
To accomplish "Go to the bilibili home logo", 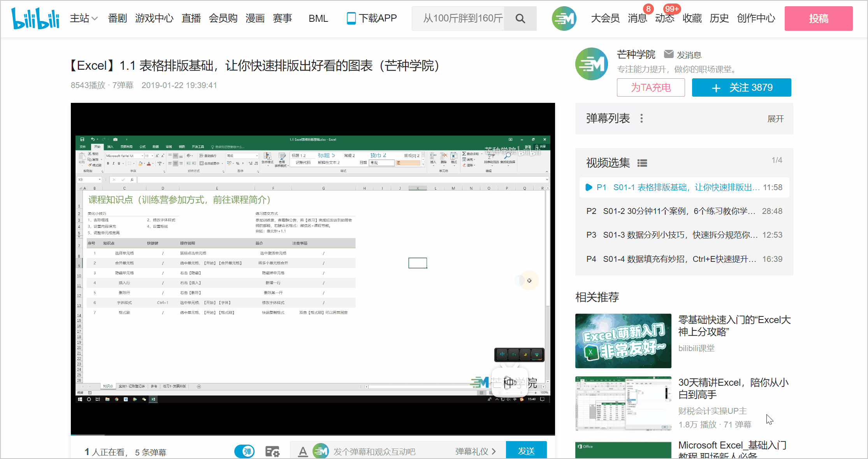I will [x=35, y=18].
